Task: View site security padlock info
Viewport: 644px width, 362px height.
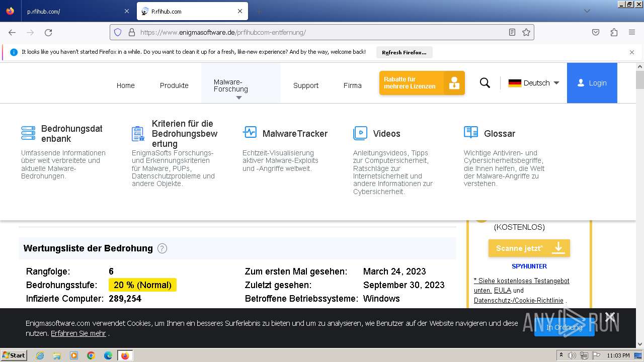Action: 132,32
